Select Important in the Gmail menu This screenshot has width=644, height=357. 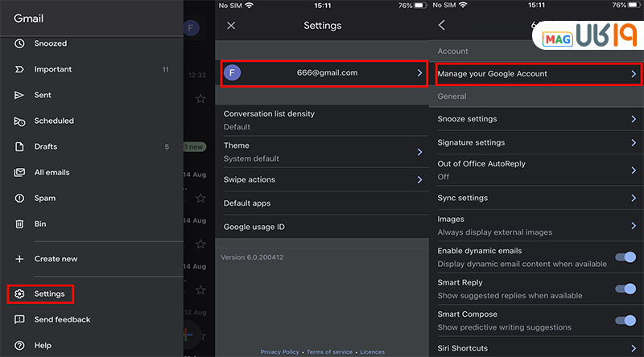pos(53,69)
